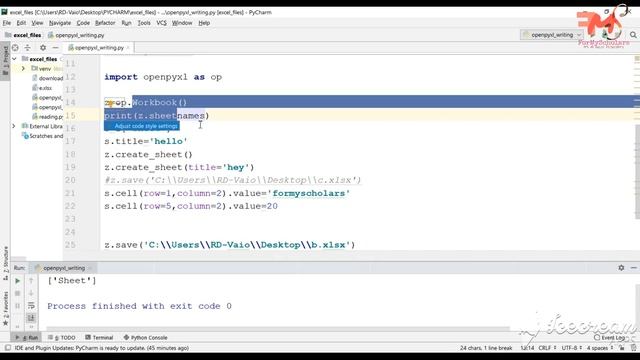Click the locate-file target icon in Project panel

(x=15, y=48)
